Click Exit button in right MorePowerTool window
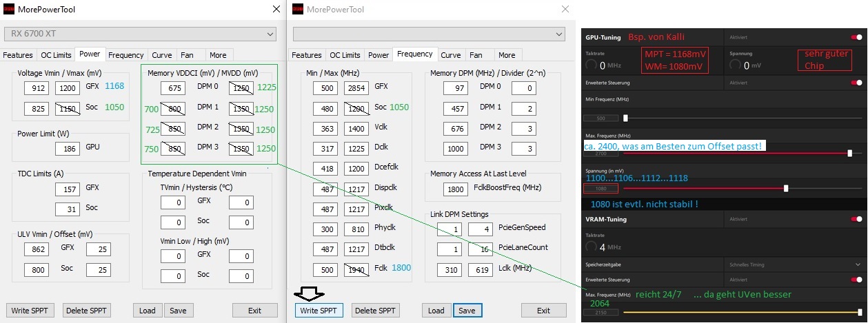 point(543,310)
